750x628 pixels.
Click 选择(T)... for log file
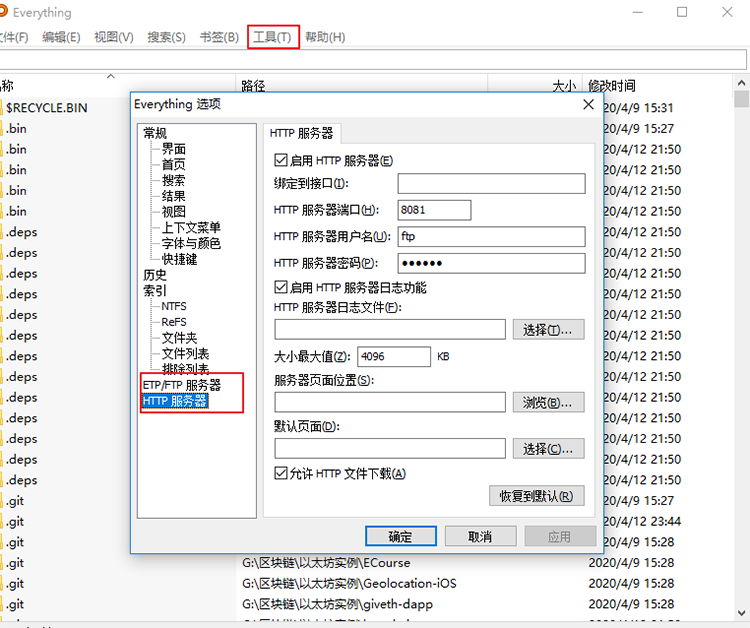(x=548, y=329)
